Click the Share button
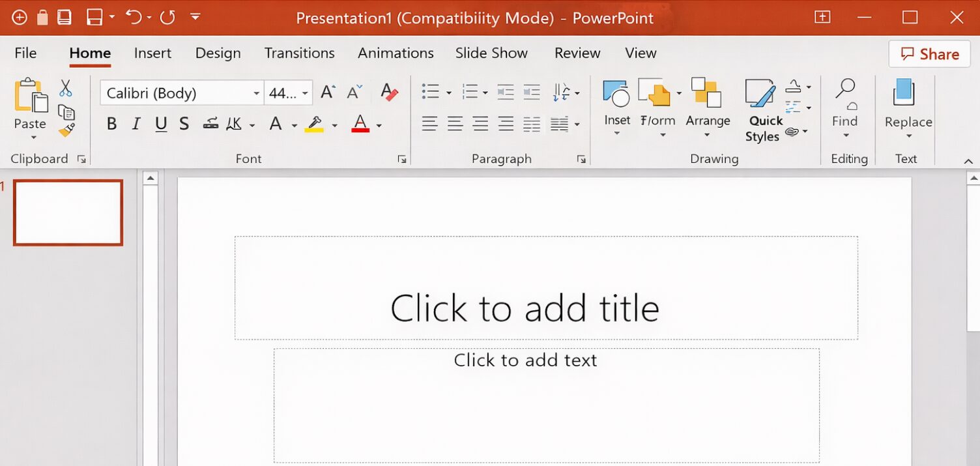 coord(929,54)
